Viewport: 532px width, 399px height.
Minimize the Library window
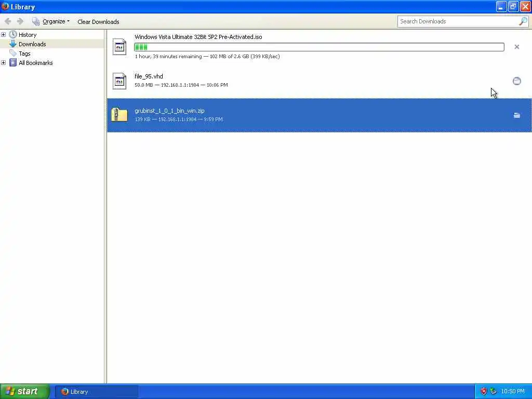(501, 6)
